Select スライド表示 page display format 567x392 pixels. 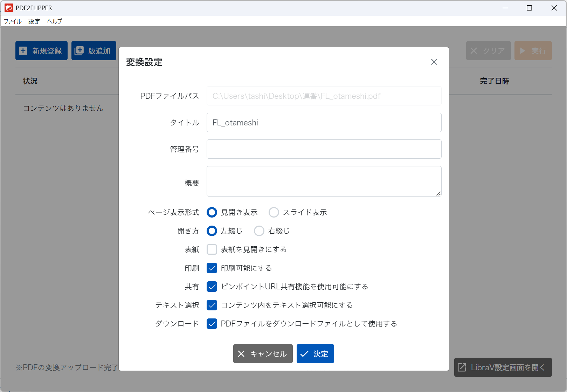pyautogui.click(x=274, y=212)
